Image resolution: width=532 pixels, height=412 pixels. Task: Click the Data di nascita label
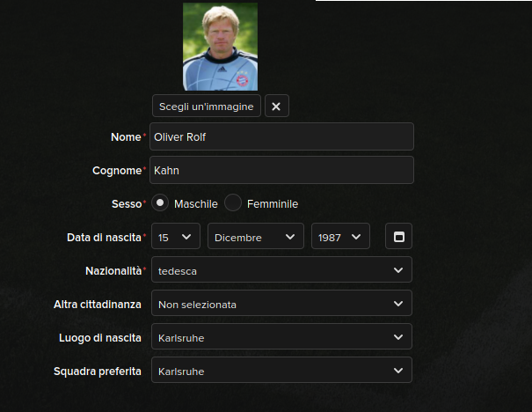(104, 238)
